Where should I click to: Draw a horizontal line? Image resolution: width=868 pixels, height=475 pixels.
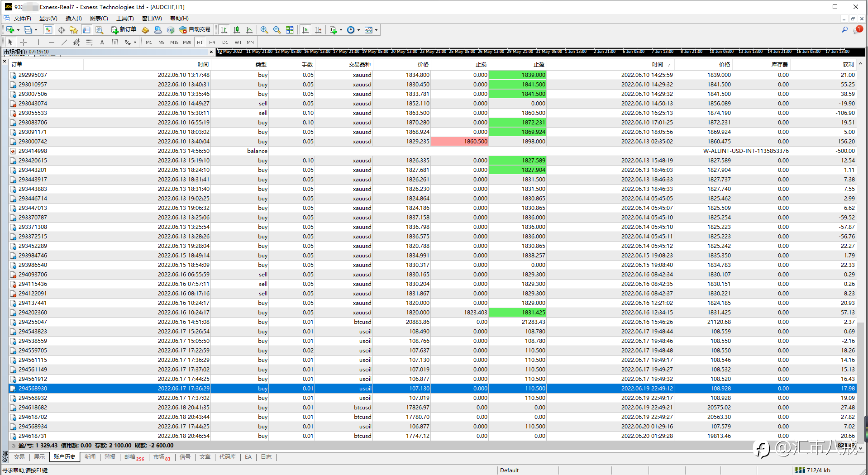(52, 42)
